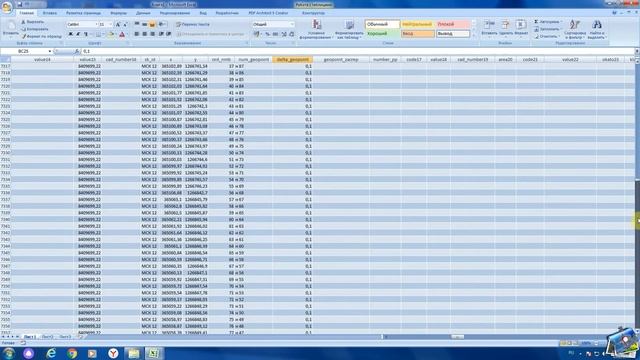The height and width of the screenshot is (360, 640).
Task: Apply the red font color A
Action: [122, 35]
